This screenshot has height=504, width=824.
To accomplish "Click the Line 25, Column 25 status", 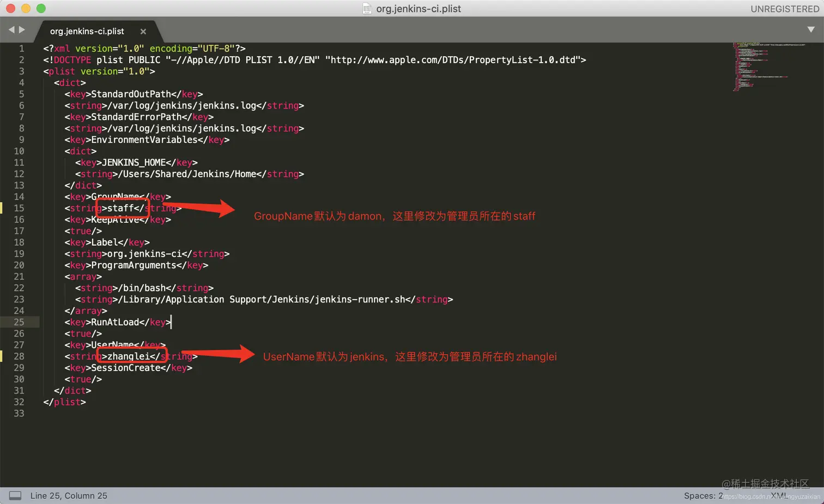I will (69, 496).
